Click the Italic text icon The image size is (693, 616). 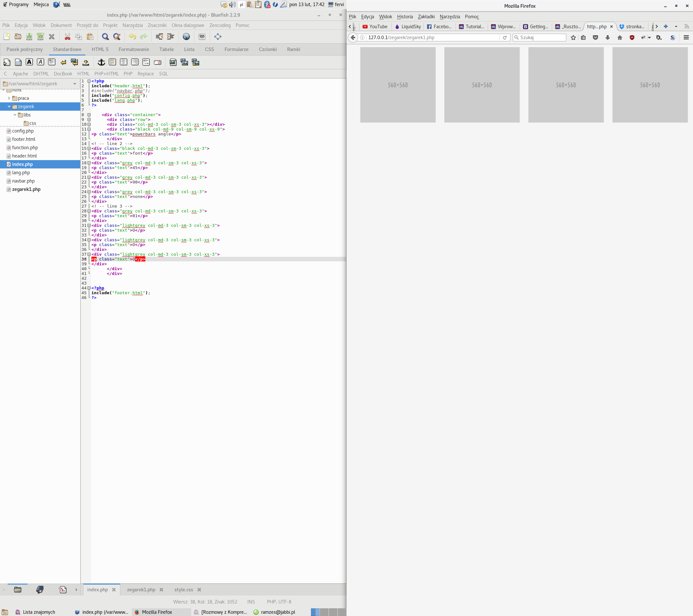click(x=40, y=62)
